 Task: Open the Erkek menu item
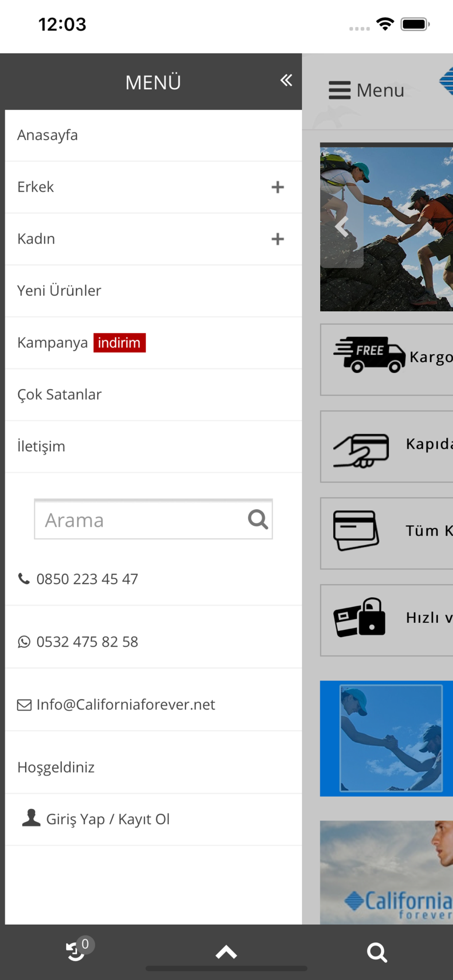153,187
